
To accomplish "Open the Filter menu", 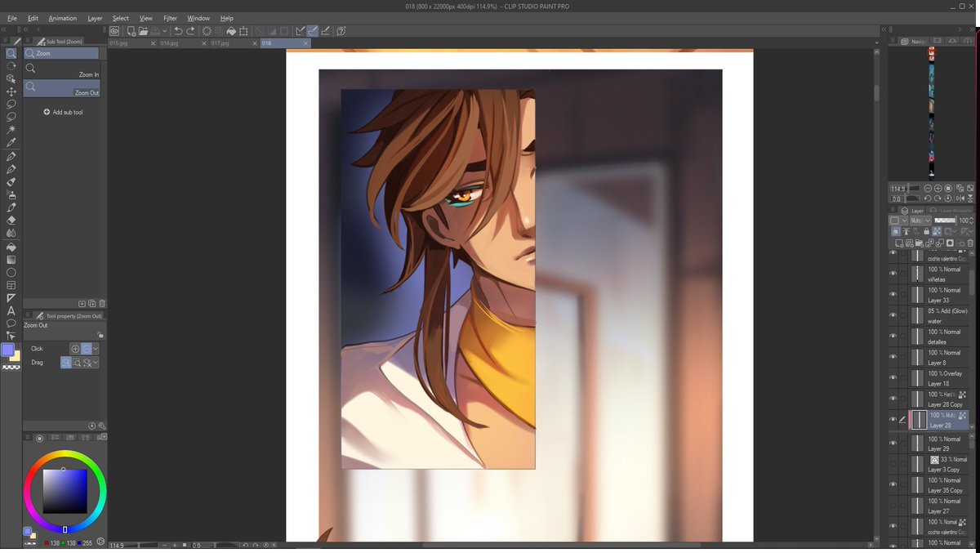I will coord(171,18).
